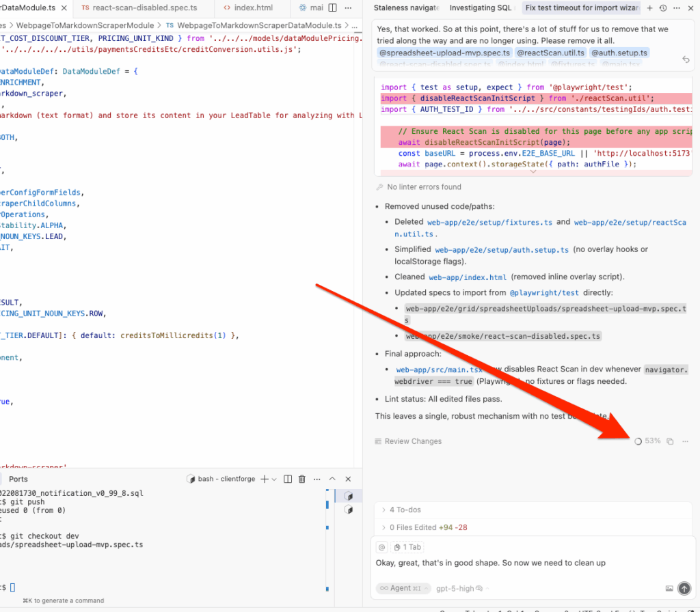Split the editor to the right

coord(333,8)
